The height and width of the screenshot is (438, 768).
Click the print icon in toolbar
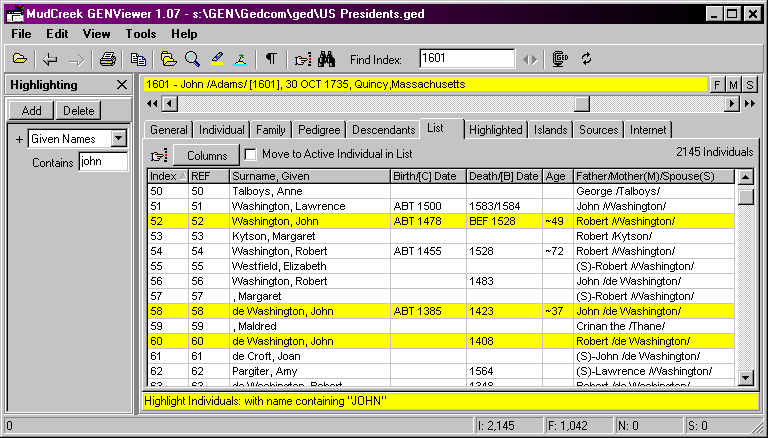click(x=108, y=59)
